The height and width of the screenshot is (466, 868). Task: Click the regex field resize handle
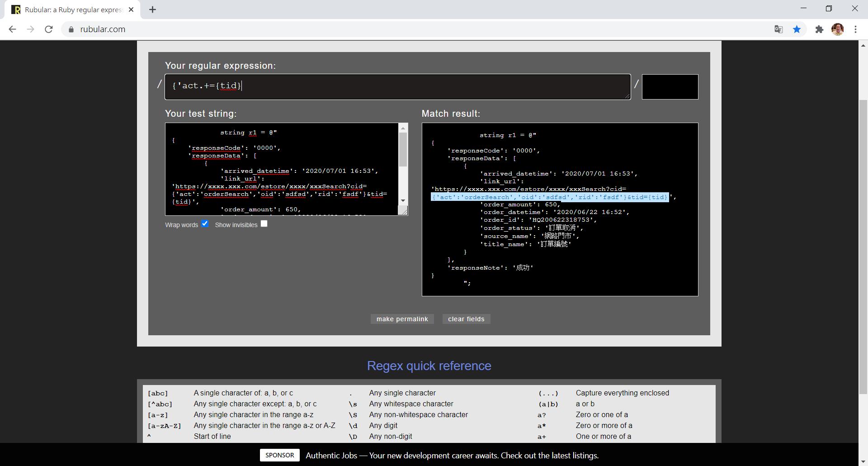coord(627,96)
